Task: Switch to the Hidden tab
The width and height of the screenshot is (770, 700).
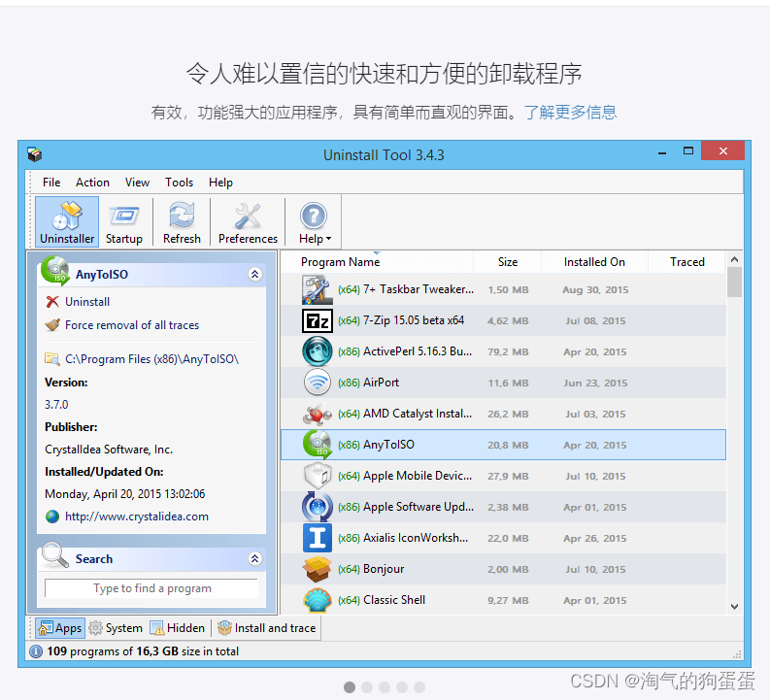Action: tap(178, 628)
